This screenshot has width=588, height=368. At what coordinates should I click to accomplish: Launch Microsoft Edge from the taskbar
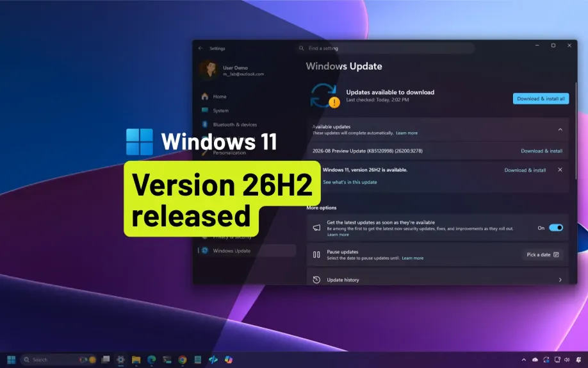pyautogui.click(x=152, y=360)
